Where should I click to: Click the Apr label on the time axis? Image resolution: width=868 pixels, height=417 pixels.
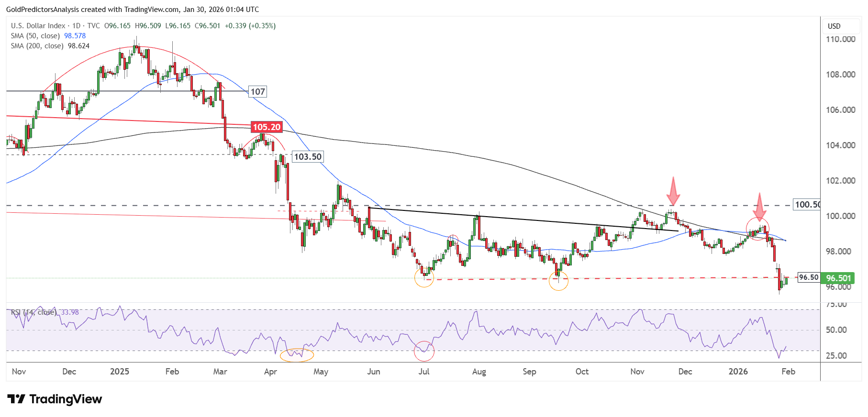[x=270, y=372]
